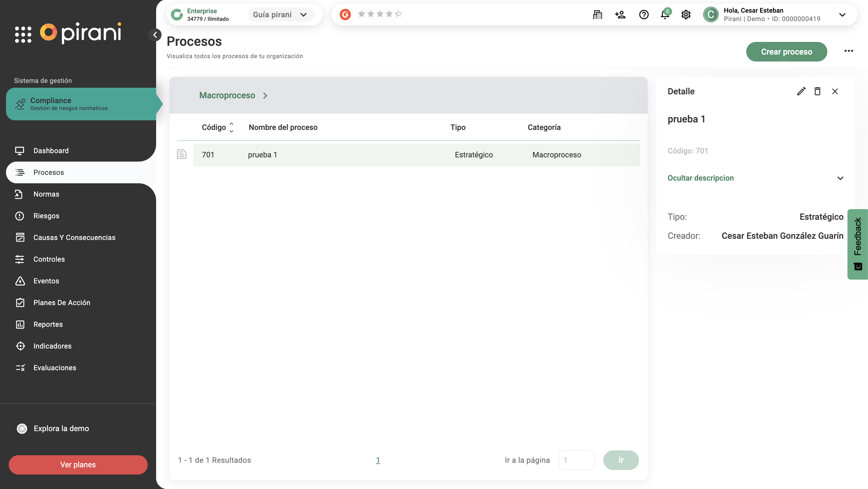Expand the user account menu chevron

pos(842,14)
